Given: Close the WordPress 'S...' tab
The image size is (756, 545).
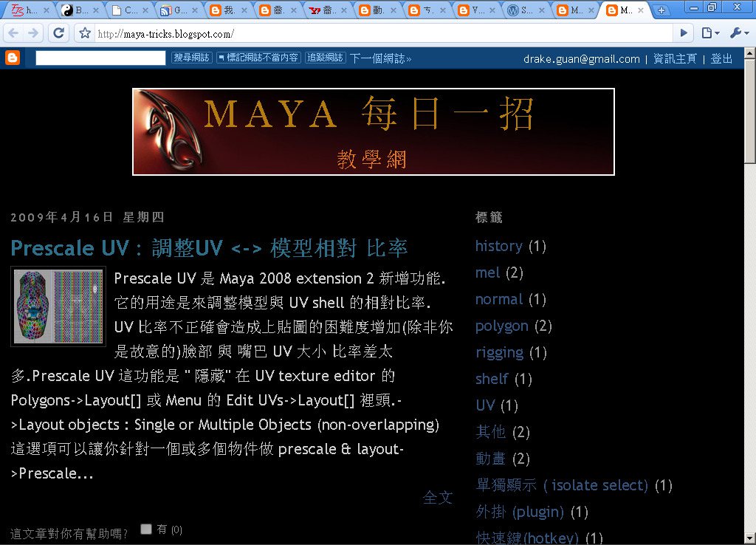Looking at the screenshot, I should [x=542, y=10].
